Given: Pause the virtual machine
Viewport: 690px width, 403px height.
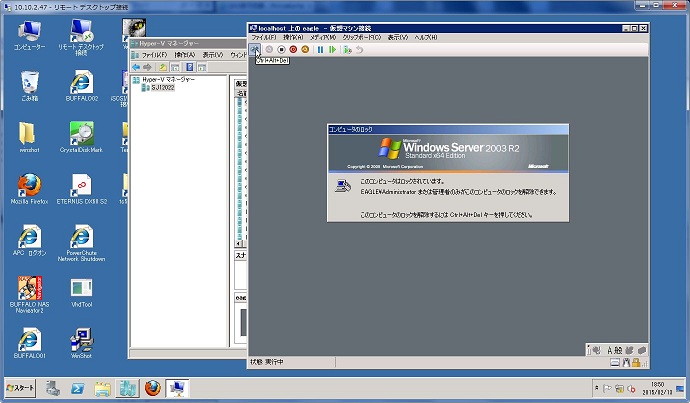Looking at the screenshot, I should point(320,49).
